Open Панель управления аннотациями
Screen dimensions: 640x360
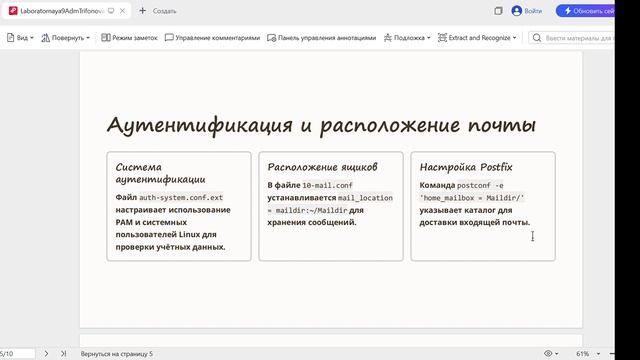pyautogui.click(x=321, y=38)
